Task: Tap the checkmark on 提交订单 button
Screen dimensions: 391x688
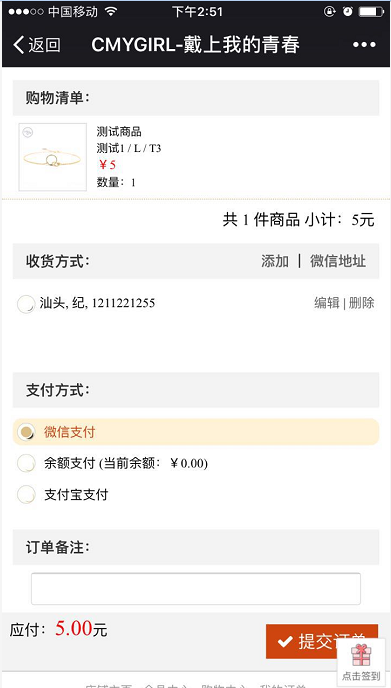Action: (x=285, y=641)
